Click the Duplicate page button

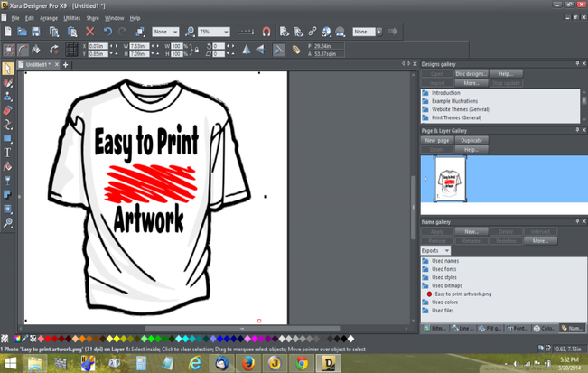471,141
